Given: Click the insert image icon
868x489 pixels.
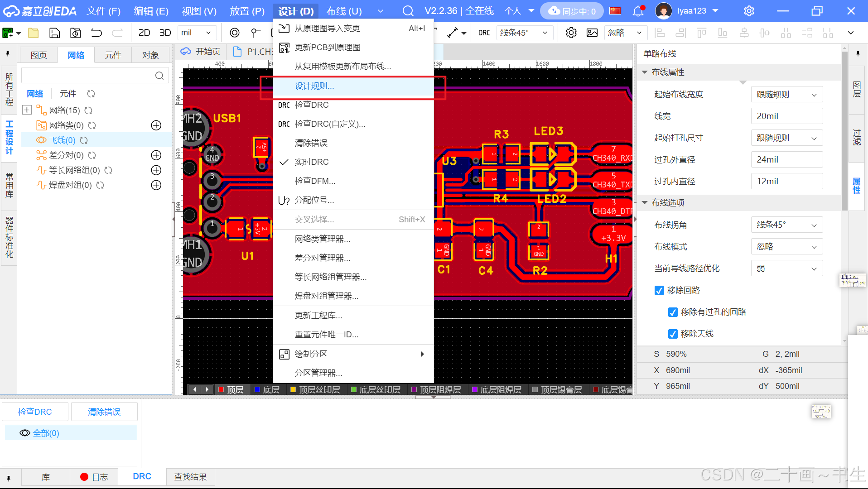Looking at the screenshot, I should click(x=592, y=33).
